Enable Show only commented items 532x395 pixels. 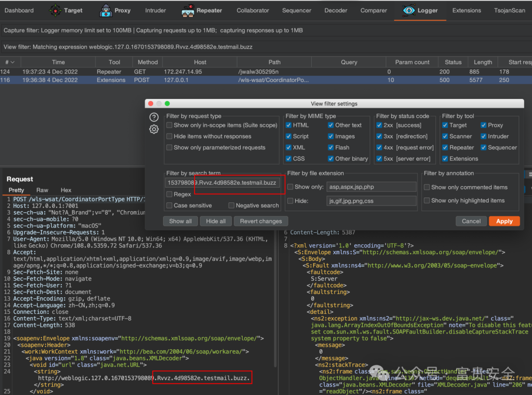tap(427, 187)
